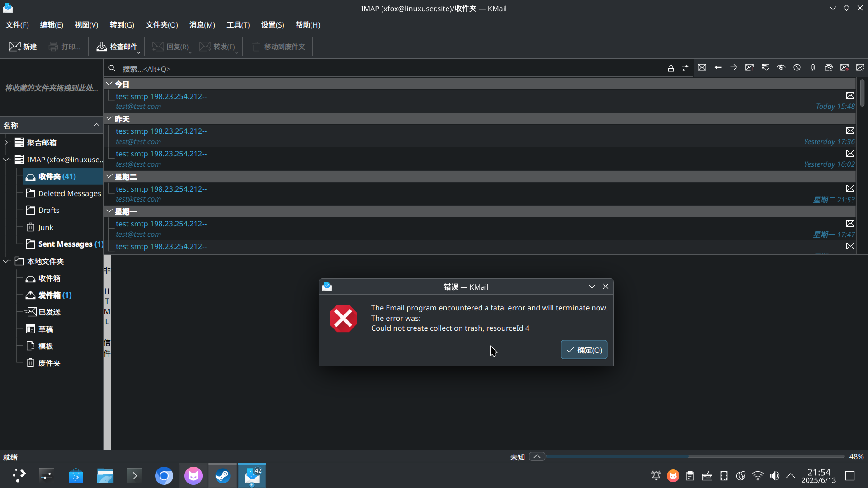868x488 pixels.
Task: Click envelope status icon of Yesterday 16:02 message
Action: pos(850,154)
